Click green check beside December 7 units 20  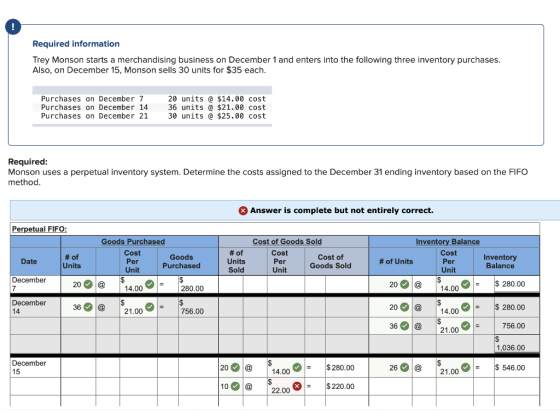[x=88, y=284]
